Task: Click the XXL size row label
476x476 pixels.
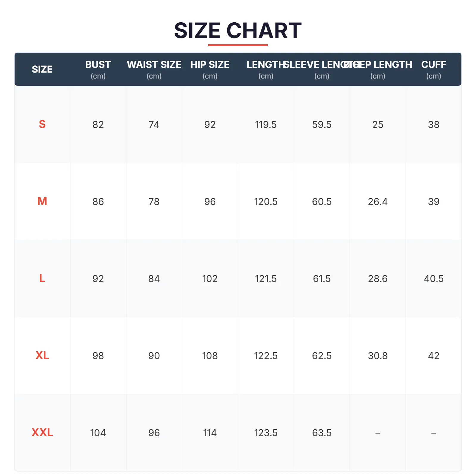Action: click(42, 433)
